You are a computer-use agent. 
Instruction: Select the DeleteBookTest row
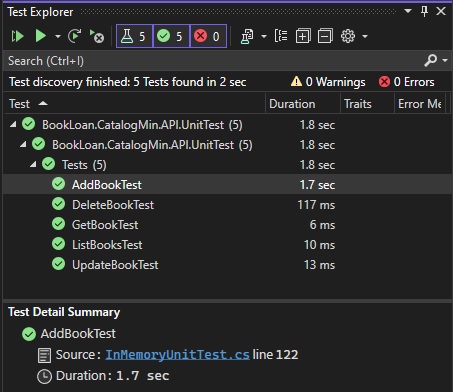227,204
